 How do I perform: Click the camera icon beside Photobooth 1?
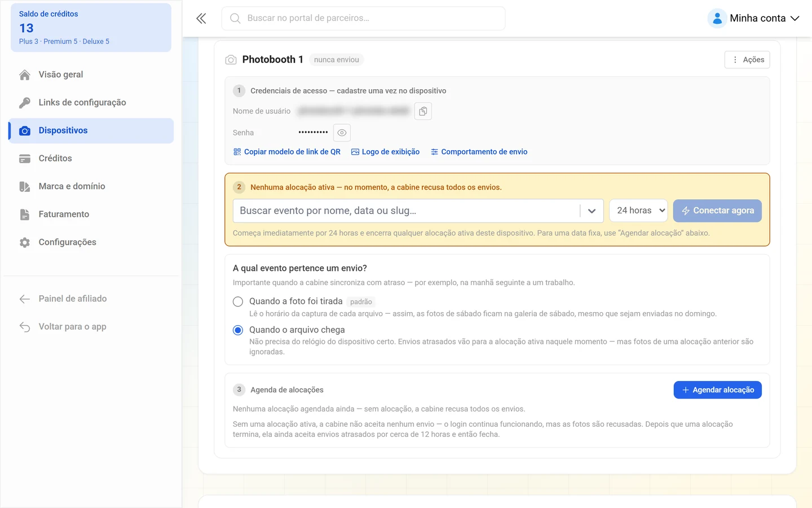(x=231, y=60)
